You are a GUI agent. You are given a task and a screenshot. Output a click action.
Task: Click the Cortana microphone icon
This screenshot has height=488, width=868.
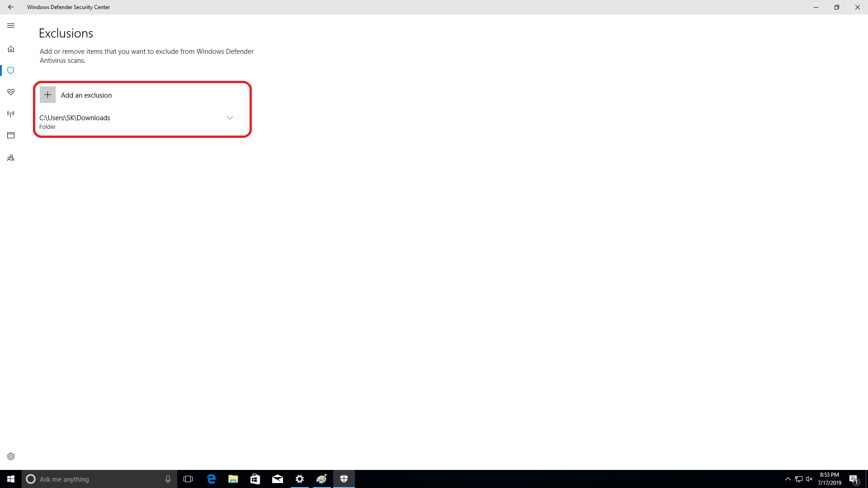(168, 479)
